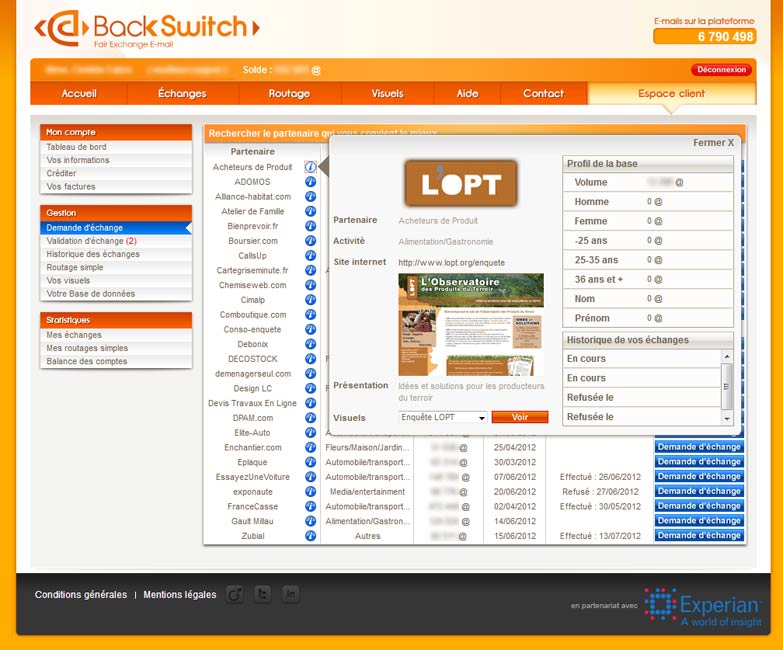Click the Experian partner logo

pyautogui.click(x=703, y=607)
